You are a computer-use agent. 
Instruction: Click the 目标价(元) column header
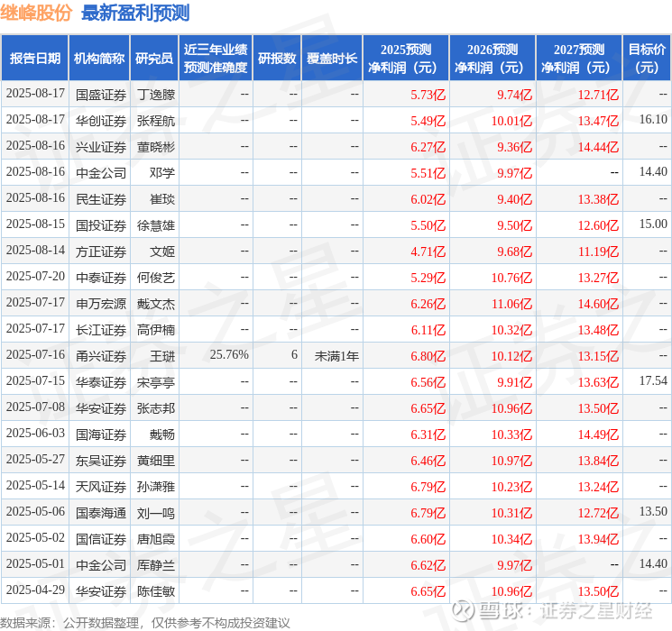click(x=647, y=59)
